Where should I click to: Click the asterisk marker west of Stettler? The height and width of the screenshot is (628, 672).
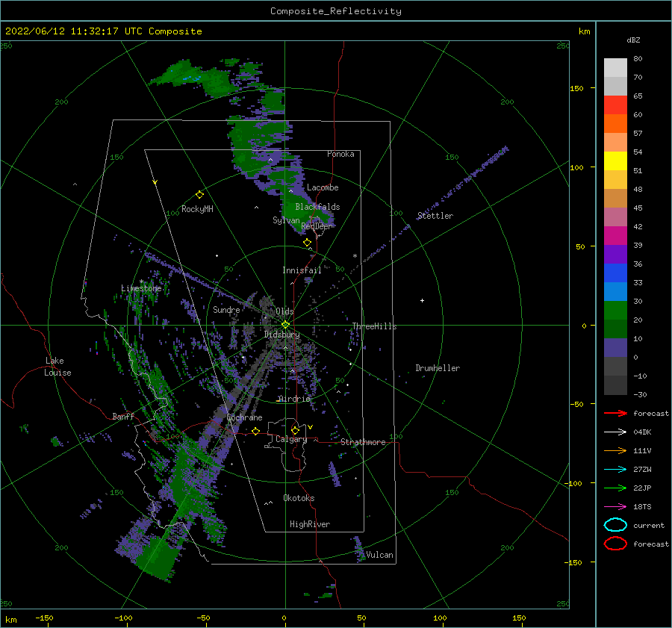coord(355,256)
